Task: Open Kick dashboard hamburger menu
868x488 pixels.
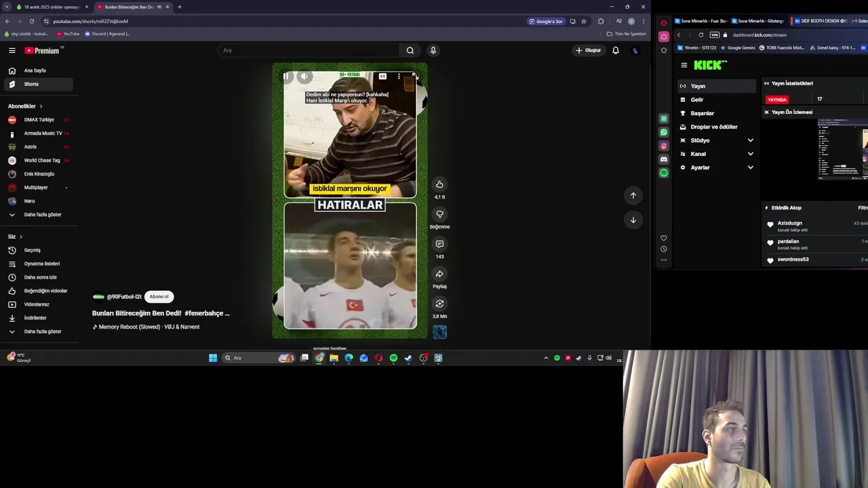Action: [684, 65]
